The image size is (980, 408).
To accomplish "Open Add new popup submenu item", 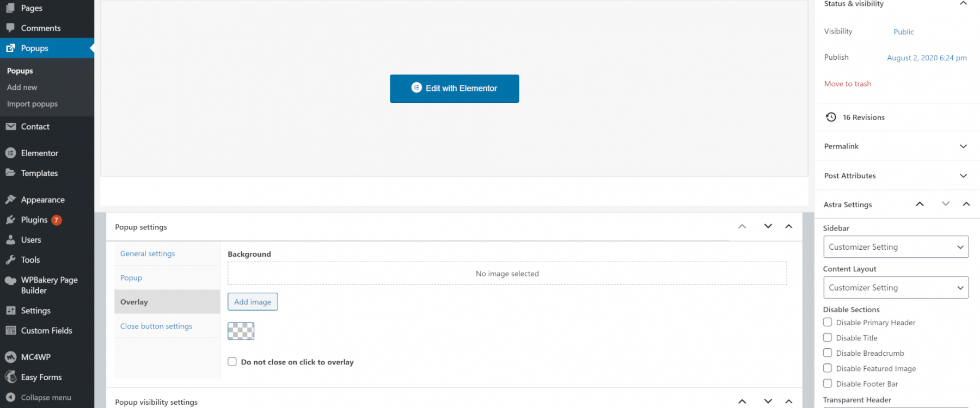I will pyautogui.click(x=22, y=87).
